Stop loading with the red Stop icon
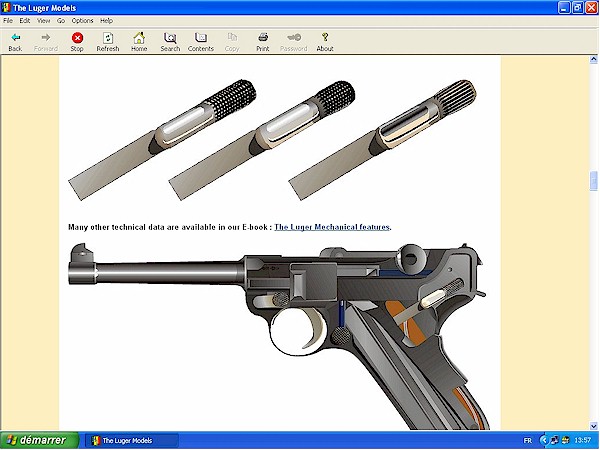This screenshot has height=450, width=600. pyautogui.click(x=77, y=42)
